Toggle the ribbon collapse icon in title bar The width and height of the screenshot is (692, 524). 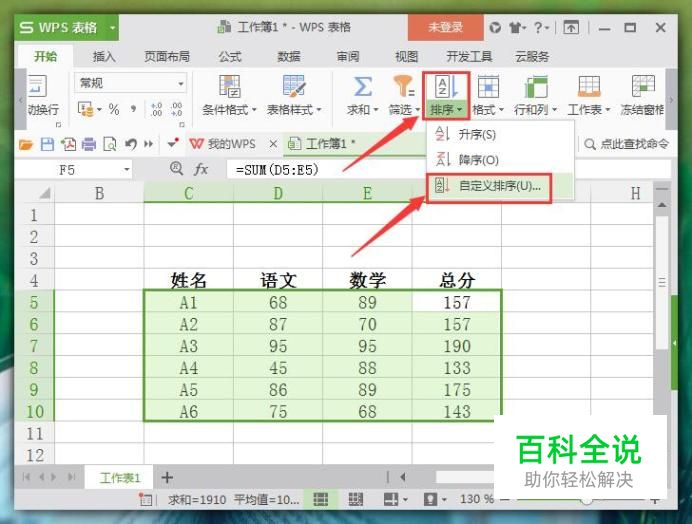point(571,28)
